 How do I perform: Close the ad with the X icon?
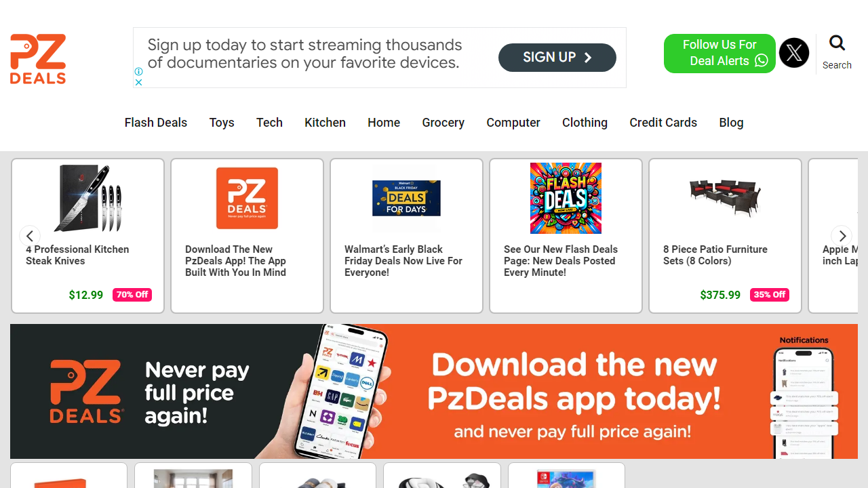click(138, 82)
